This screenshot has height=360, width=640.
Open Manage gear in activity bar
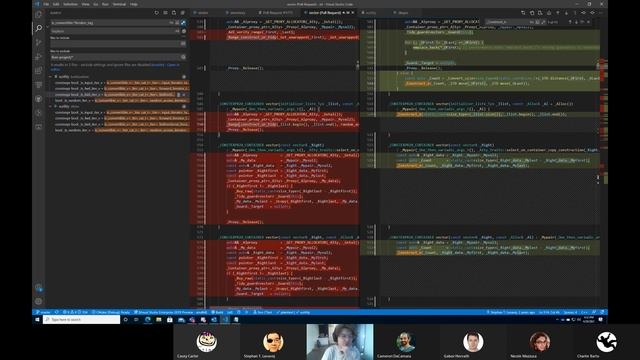38,302
